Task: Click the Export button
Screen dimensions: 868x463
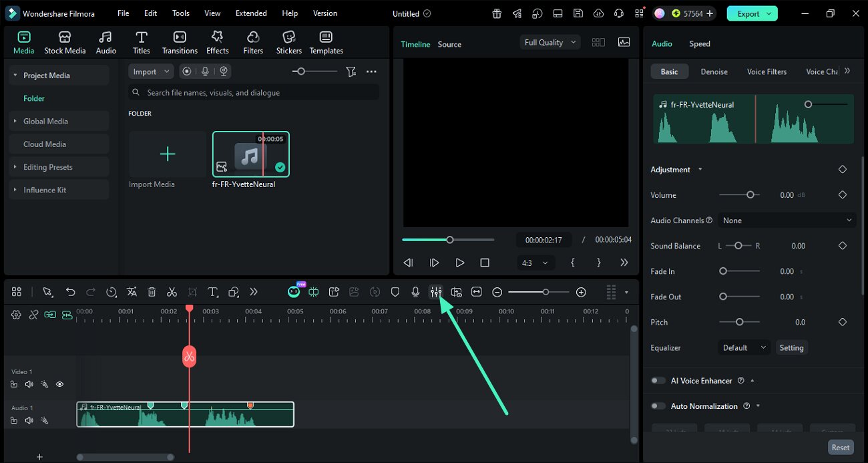Action: pos(752,13)
